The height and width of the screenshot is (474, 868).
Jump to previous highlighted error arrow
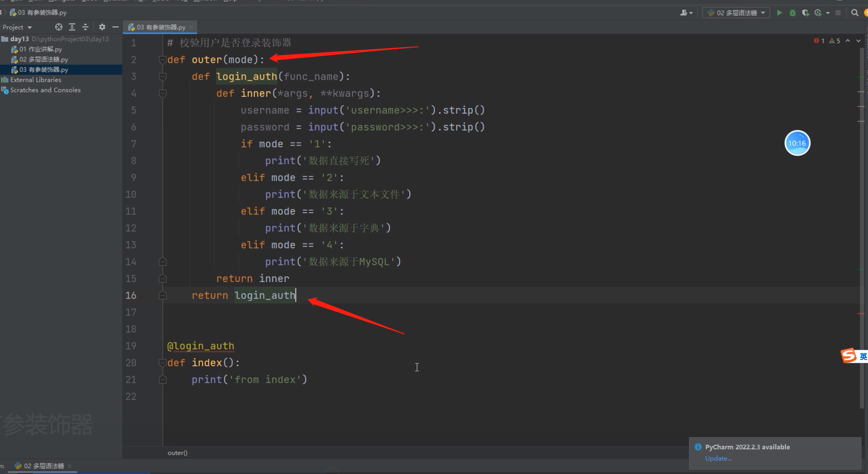tap(848, 41)
